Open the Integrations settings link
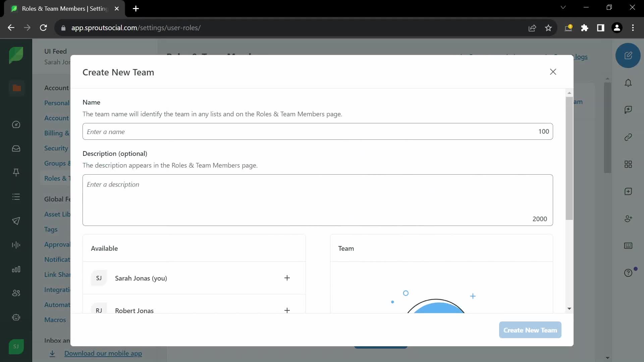 click(x=57, y=290)
